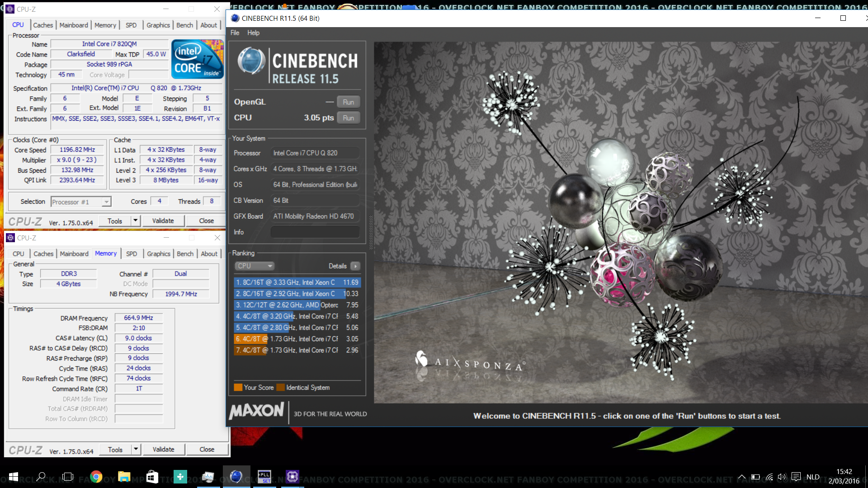
Task: Switch to CPU-Z taskbar icon
Action: tap(292, 477)
